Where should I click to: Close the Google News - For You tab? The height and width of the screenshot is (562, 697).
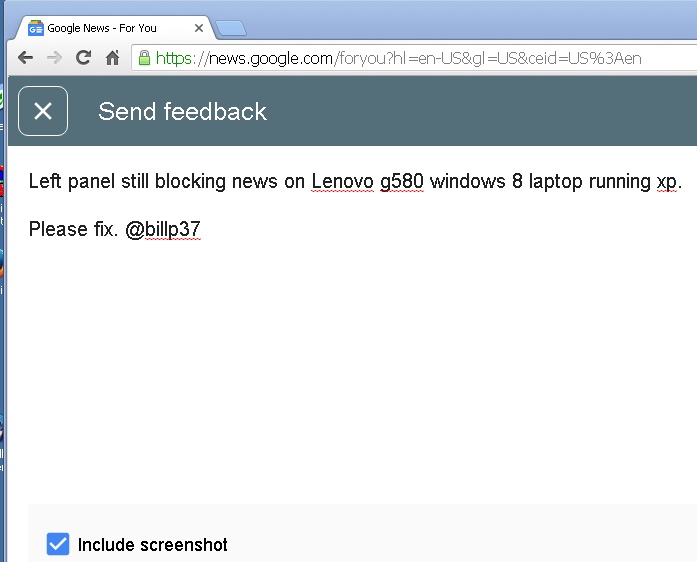click(199, 28)
